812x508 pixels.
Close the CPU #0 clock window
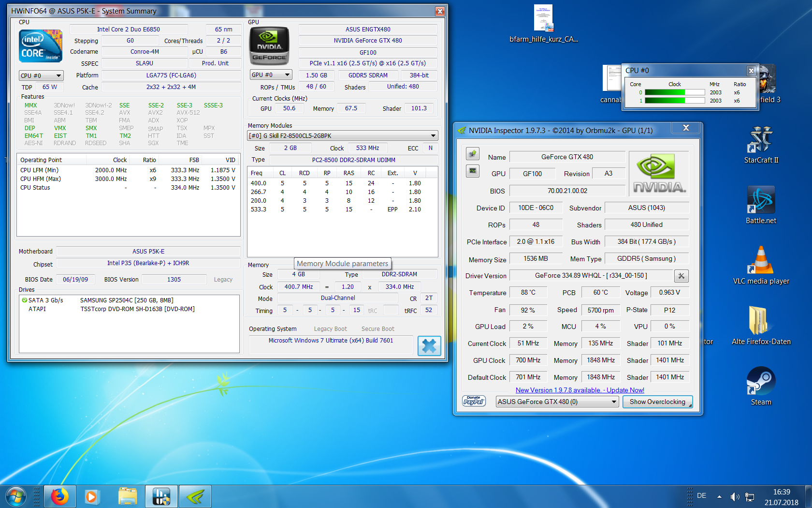pyautogui.click(x=751, y=71)
